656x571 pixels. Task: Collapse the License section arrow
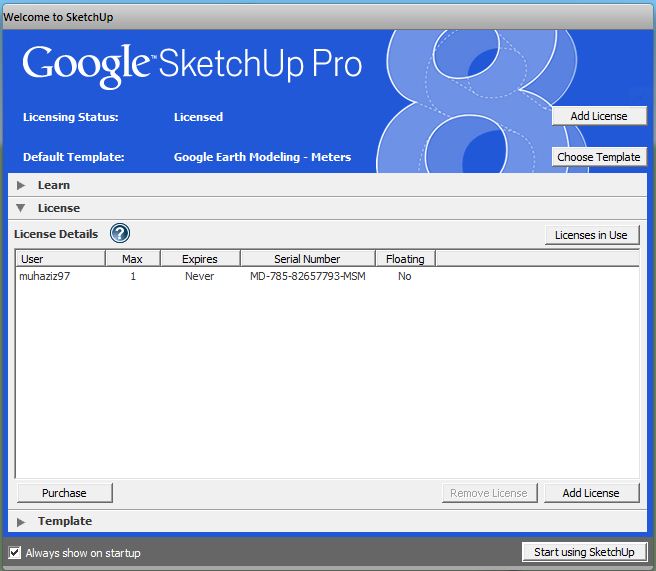tap(20, 208)
